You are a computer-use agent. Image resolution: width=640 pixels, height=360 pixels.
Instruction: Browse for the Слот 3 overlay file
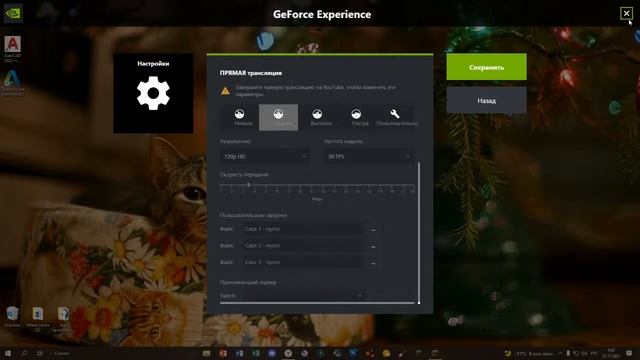[x=373, y=262]
